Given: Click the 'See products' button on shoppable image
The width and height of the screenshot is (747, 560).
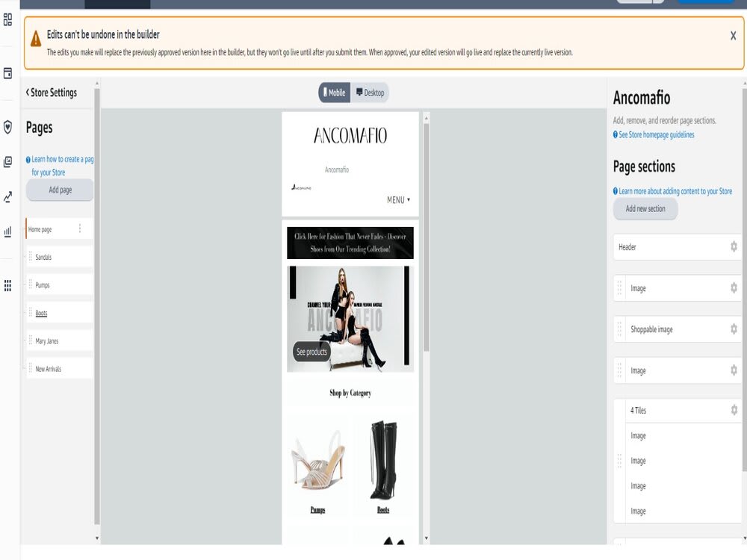Looking at the screenshot, I should click(x=311, y=352).
